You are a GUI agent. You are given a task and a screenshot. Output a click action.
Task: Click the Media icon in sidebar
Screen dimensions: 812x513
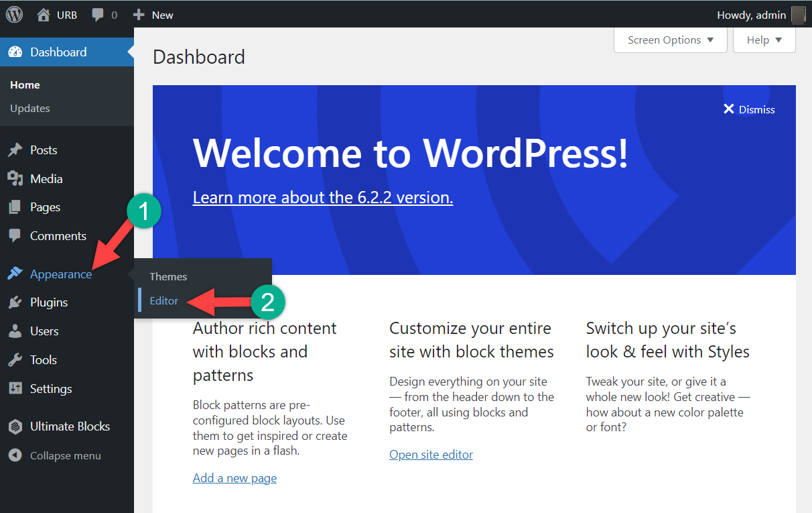15,179
